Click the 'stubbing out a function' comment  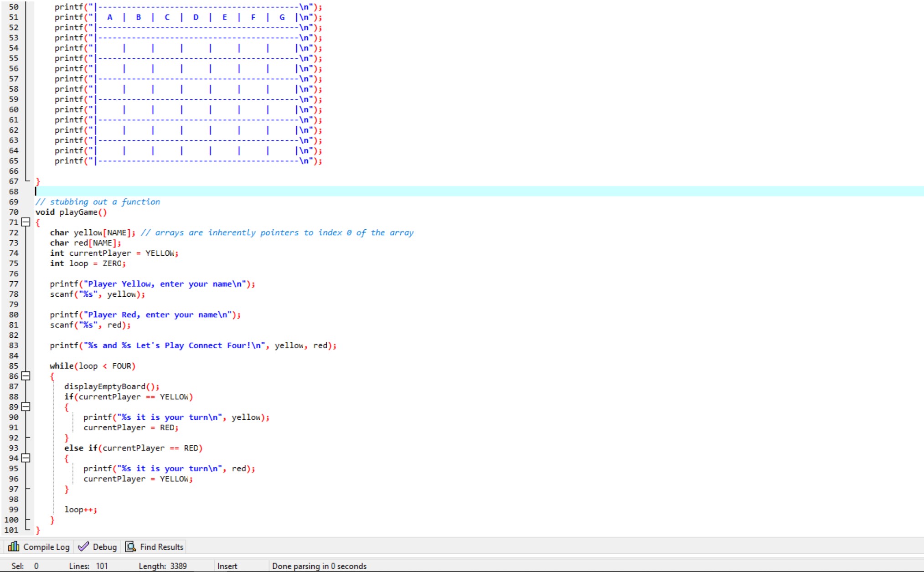(104, 202)
